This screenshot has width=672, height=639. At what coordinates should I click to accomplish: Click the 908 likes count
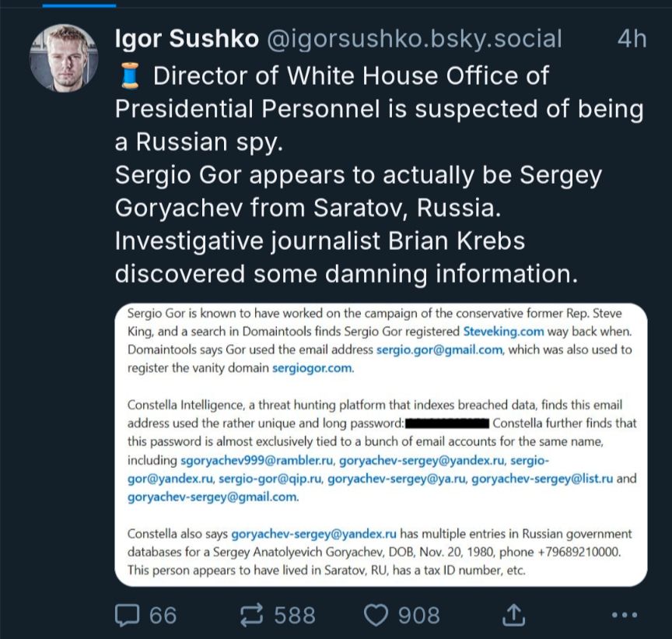click(x=418, y=616)
